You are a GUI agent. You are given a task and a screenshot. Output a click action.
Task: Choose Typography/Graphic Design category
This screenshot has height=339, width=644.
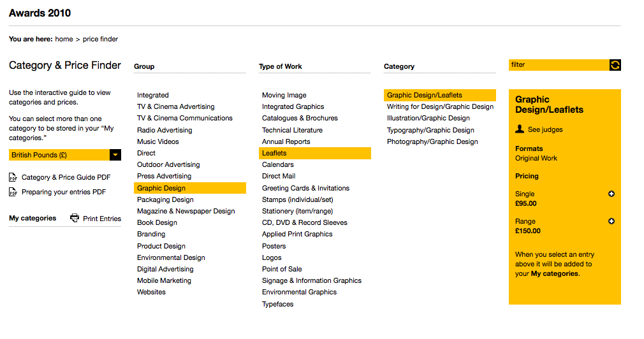[x=430, y=130]
